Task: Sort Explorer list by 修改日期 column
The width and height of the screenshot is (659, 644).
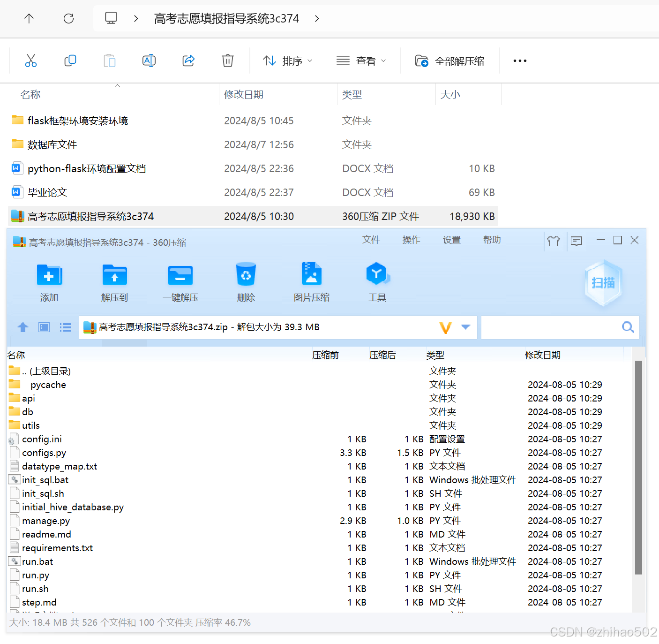Action: [244, 94]
